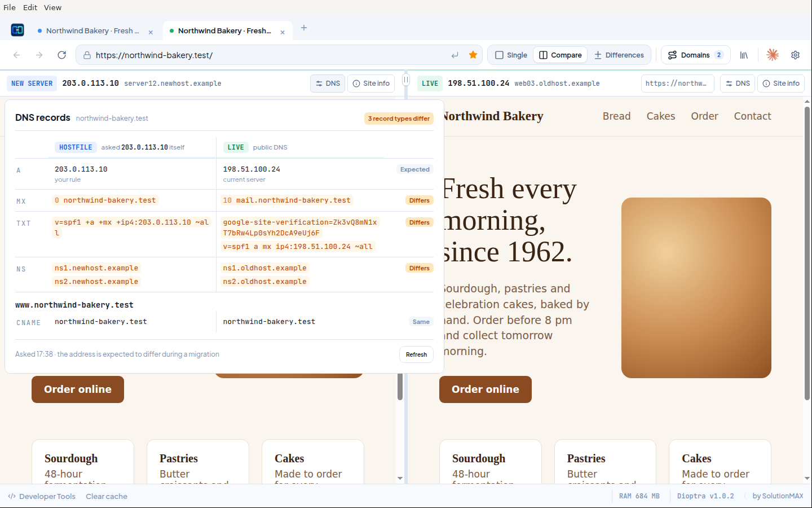Click the 3 record types differ badge

click(399, 119)
